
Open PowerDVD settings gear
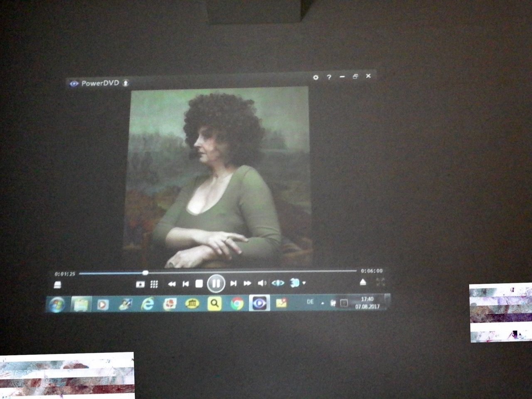click(315, 77)
